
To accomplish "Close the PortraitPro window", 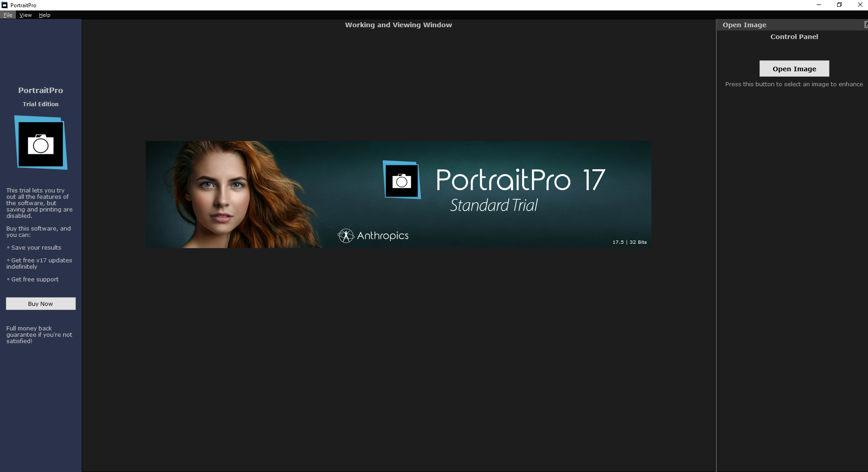I will click(x=860, y=5).
